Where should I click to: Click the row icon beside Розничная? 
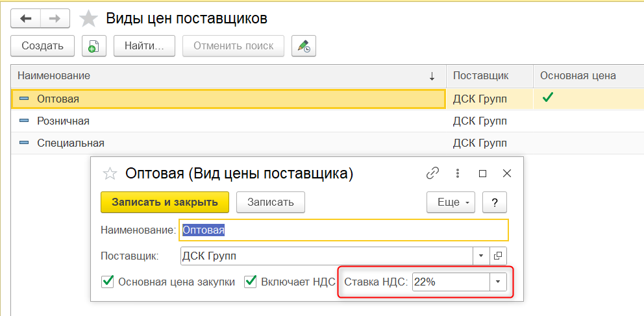(x=24, y=121)
